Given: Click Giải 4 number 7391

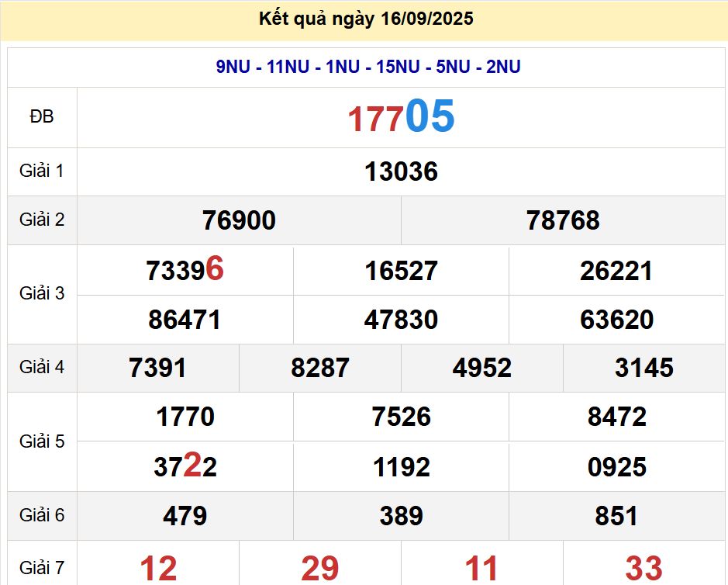Looking at the screenshot, I should (158, 368).
